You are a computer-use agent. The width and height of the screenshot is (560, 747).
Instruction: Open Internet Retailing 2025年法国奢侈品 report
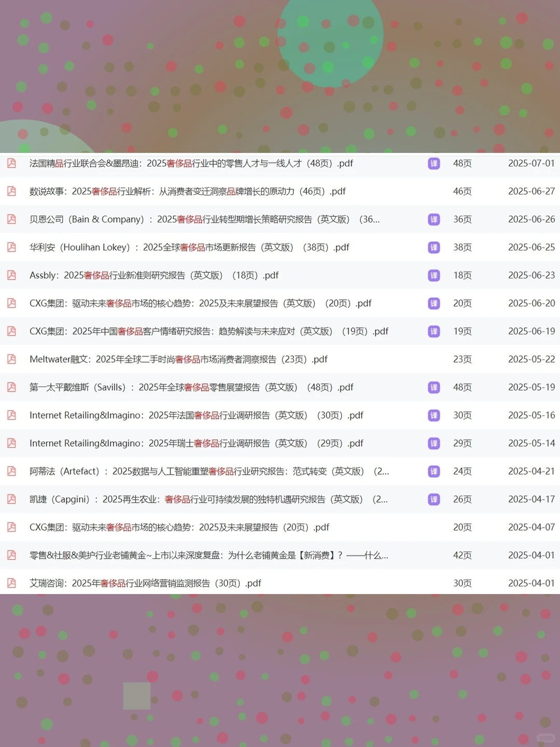[197, 416]
